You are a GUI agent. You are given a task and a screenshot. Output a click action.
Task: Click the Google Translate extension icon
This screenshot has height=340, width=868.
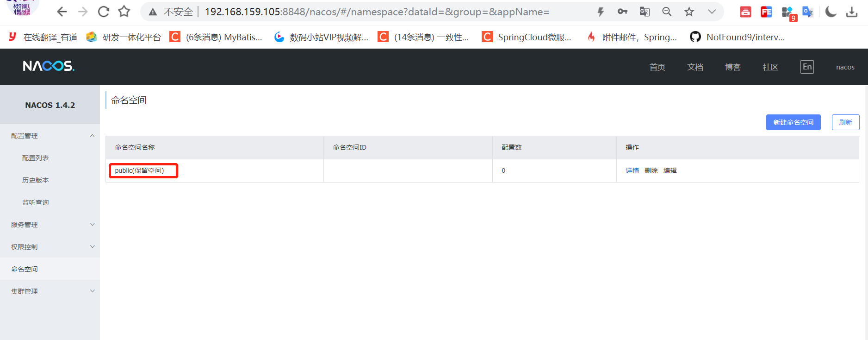coord(808,12)
